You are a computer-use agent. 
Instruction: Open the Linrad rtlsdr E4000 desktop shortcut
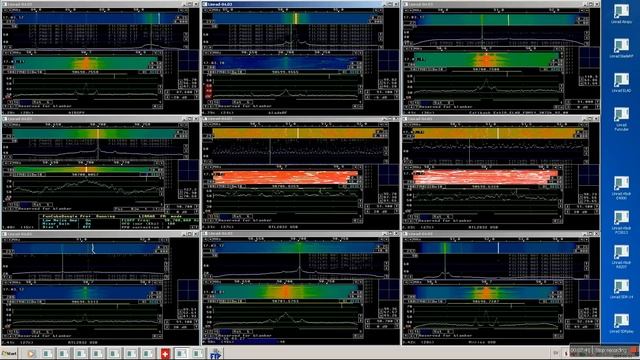point(621,188)
